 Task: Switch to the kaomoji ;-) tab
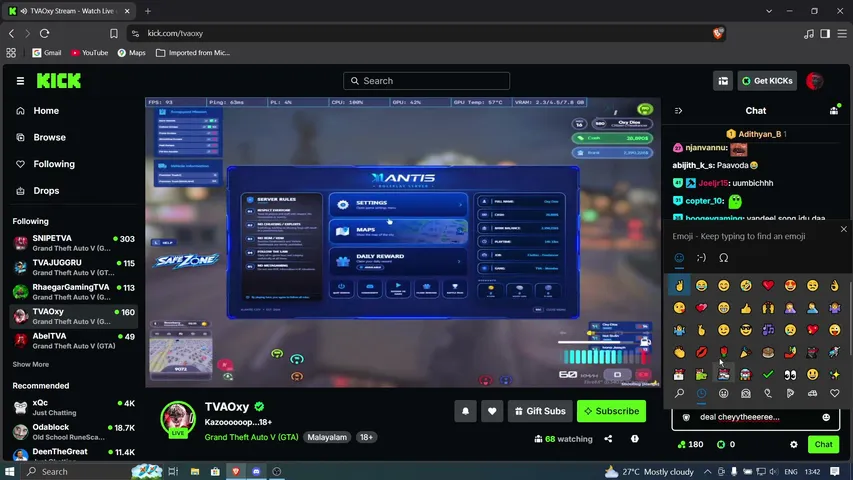click(x=701, y=257)
